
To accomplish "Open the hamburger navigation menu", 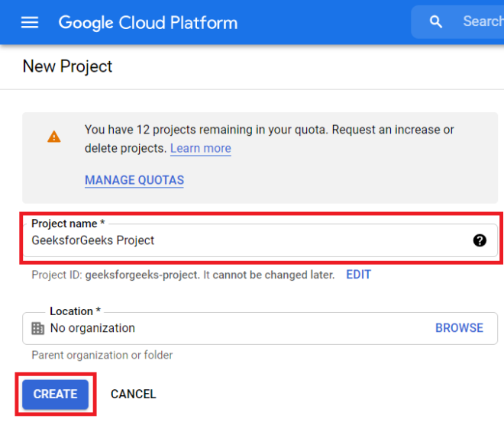I will pos(30,22).
